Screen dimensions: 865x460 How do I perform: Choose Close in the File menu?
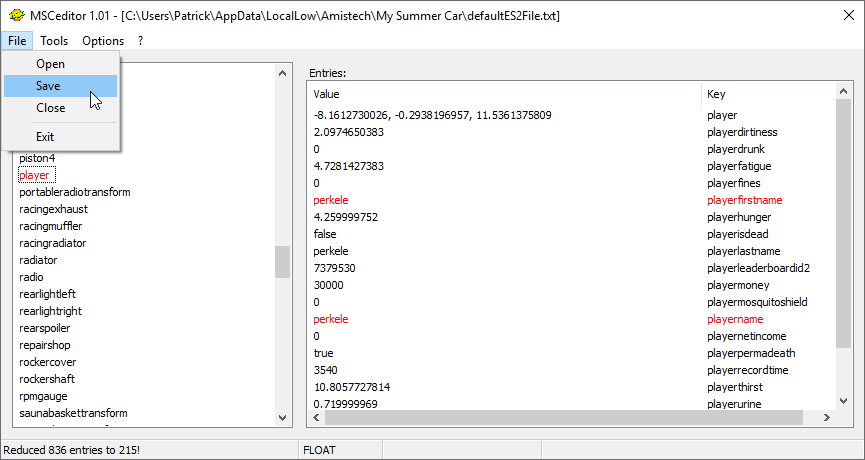click(61, 108)
